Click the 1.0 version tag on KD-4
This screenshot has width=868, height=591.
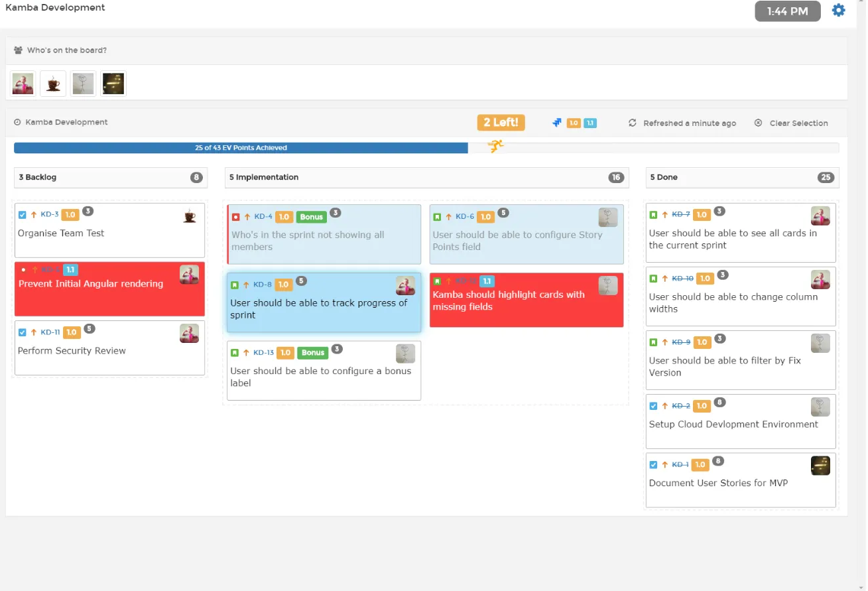[x=284, y=217]
